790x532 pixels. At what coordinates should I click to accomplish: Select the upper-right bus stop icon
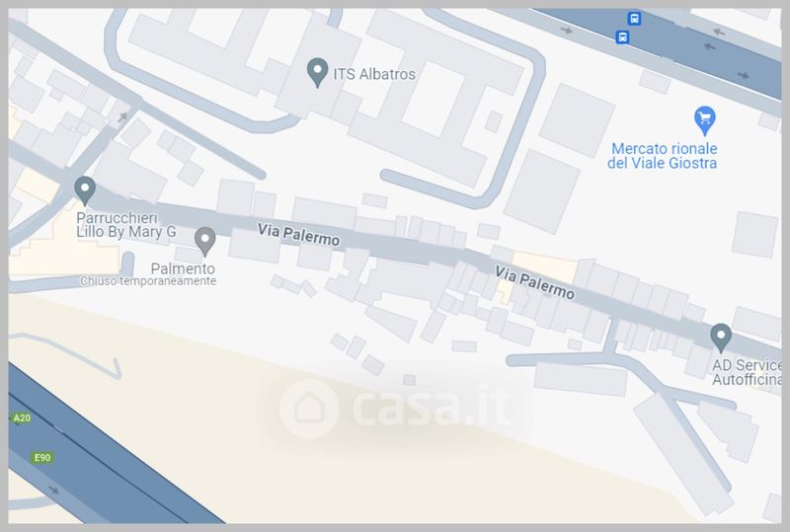tap(634, 19)
